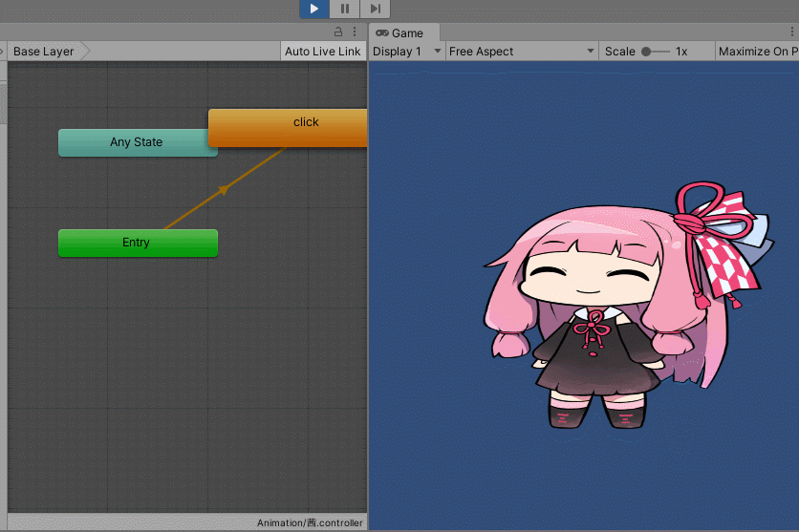Switch to the Game tab

point(403,33)
